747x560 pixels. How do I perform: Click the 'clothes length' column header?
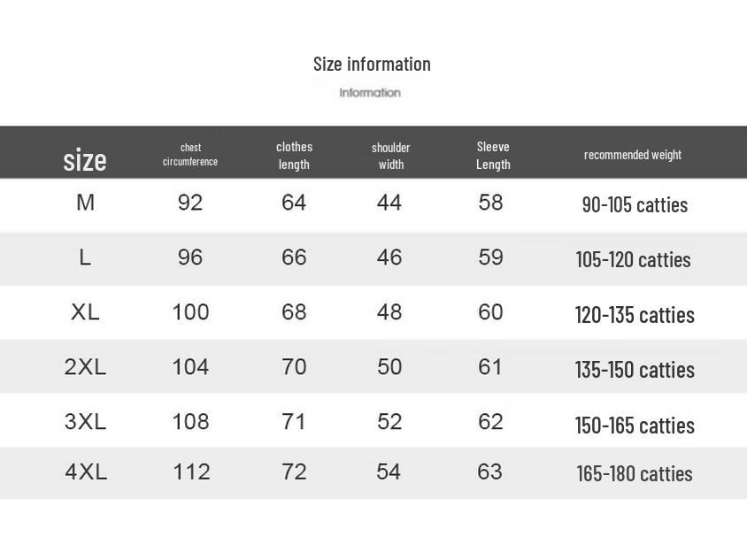pos(294,156)
